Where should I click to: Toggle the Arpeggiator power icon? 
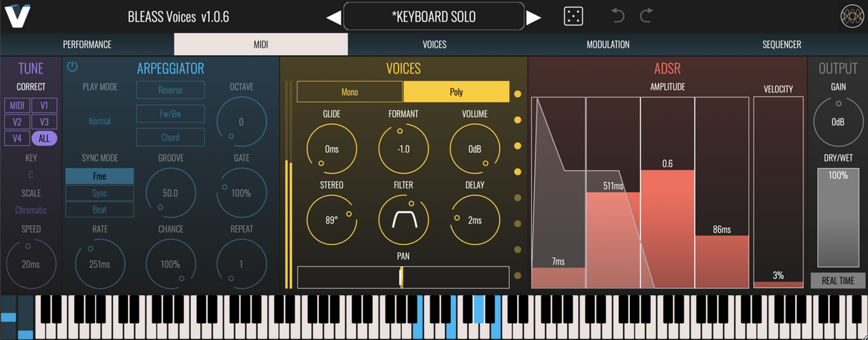72,67
